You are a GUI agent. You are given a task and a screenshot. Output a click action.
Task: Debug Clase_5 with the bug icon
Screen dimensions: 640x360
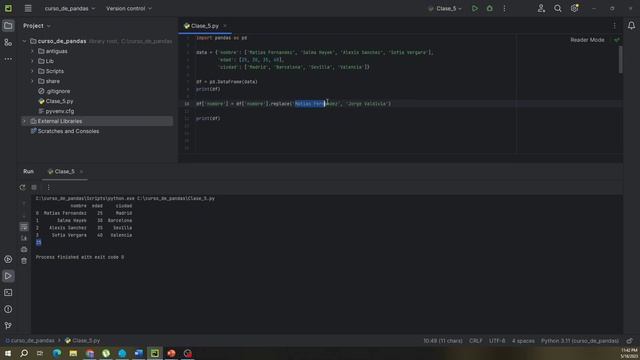(x=489, y=9)
